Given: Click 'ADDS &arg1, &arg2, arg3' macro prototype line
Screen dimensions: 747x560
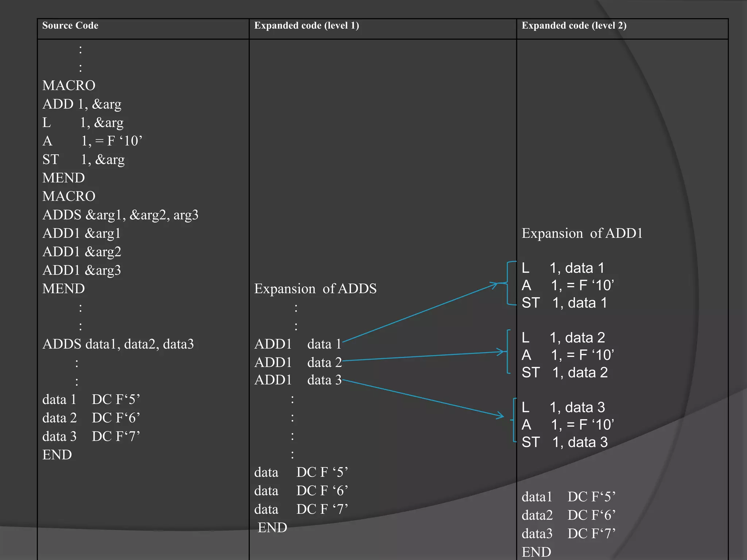Looking at the screenshot, I should point(120,215).
